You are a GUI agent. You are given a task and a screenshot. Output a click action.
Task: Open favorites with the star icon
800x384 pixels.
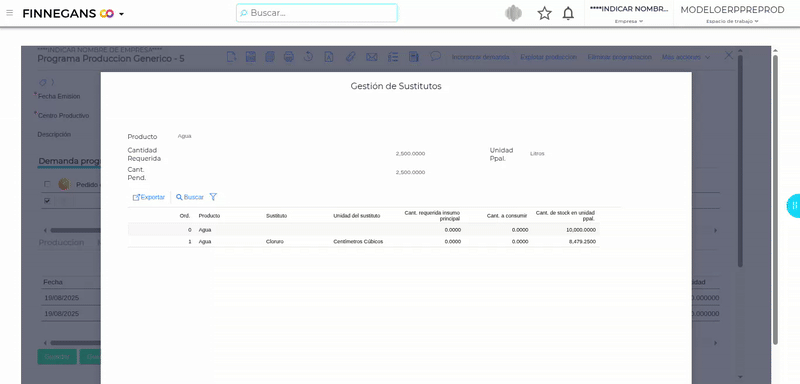[x=544, y=13]
